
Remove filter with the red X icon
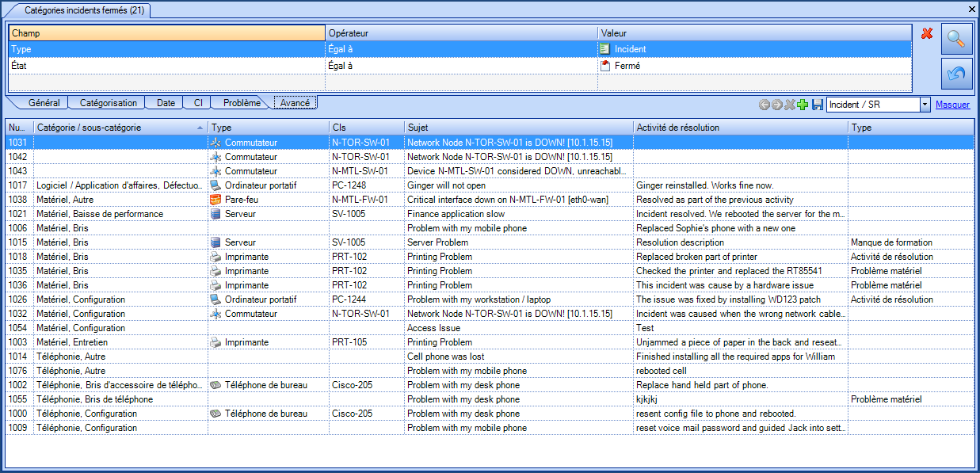coord(927,33)
